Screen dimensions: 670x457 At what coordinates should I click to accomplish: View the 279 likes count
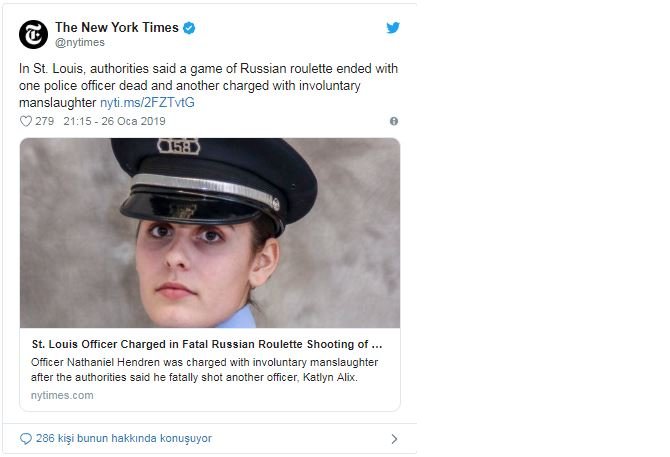tap(44, 121)
